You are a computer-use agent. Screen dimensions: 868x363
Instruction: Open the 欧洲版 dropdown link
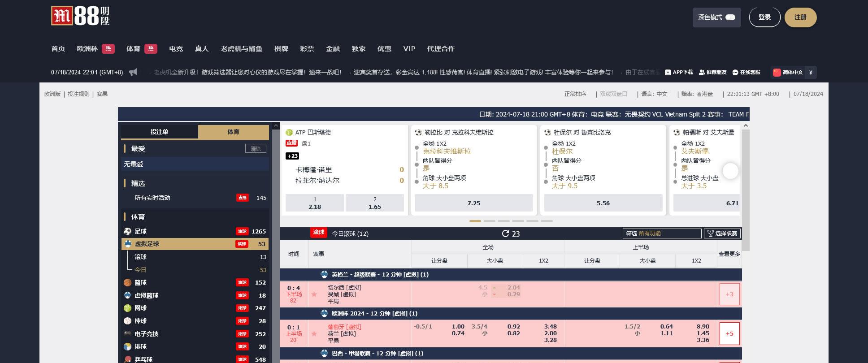click(52, 94)
